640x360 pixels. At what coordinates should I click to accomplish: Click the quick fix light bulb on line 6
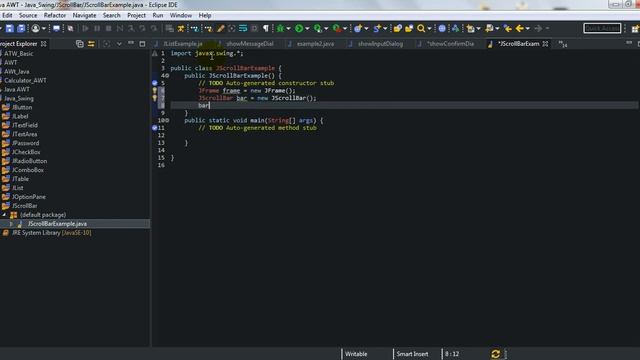[155, 91]
